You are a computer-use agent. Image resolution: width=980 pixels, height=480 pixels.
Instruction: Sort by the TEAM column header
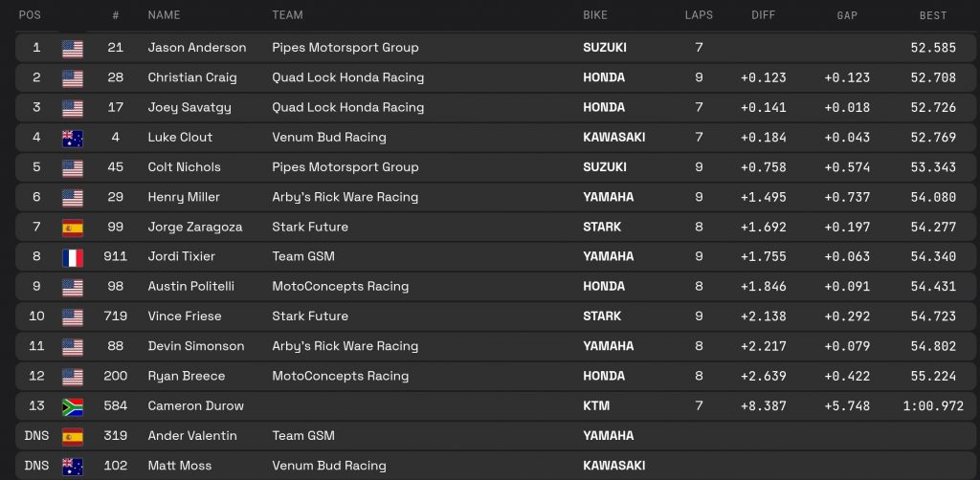[288, 15]
